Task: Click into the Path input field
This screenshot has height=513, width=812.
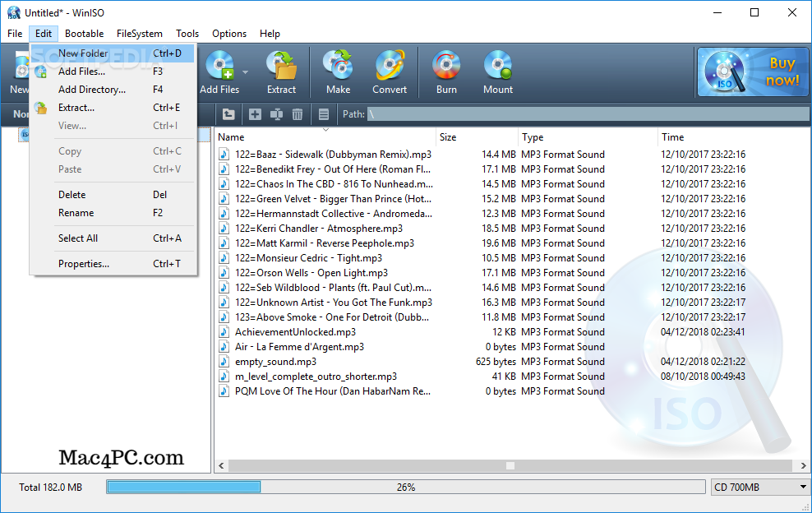Action: click(x=588, y=114)
